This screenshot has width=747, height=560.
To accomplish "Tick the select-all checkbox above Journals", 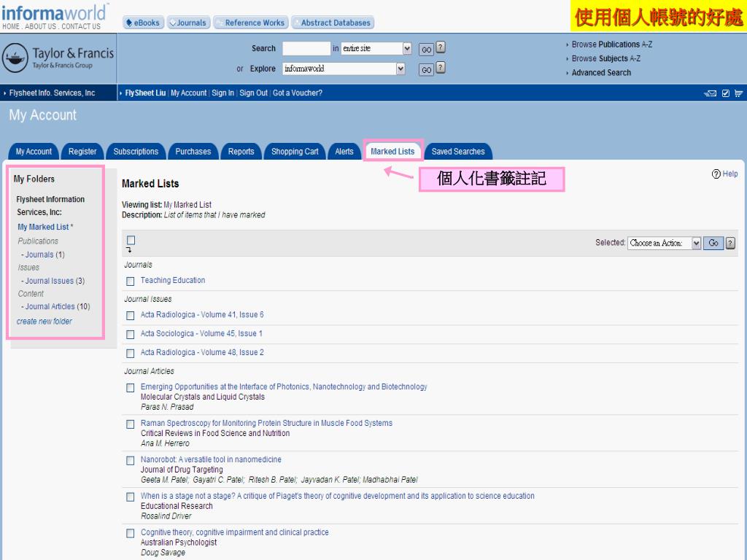I will [131, 240].
